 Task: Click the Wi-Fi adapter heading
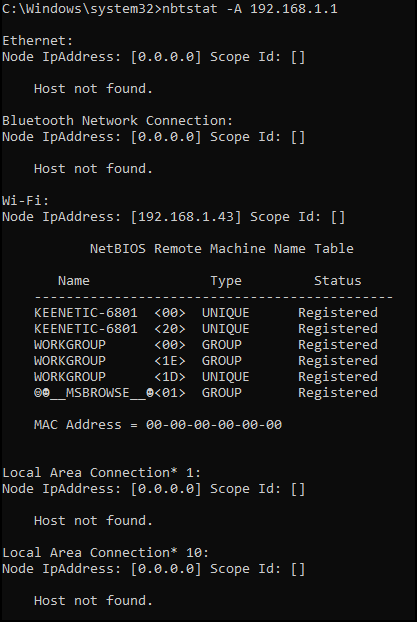pyautogui.click(x=25, y=201)
